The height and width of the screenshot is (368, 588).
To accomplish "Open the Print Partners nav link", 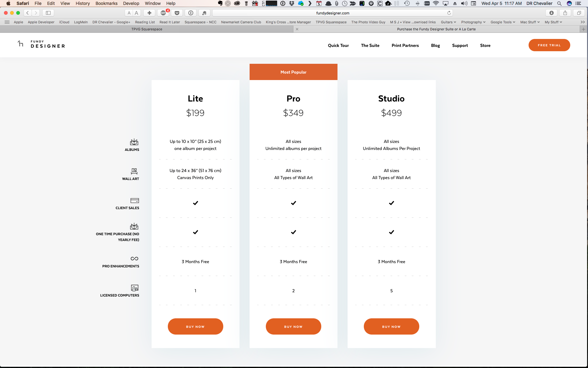I will (405, 45).
